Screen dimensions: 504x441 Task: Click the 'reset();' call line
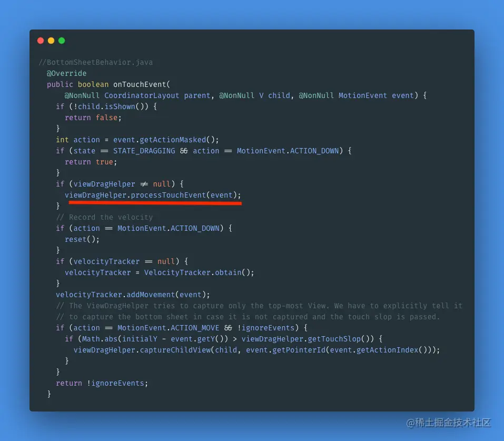82,239
